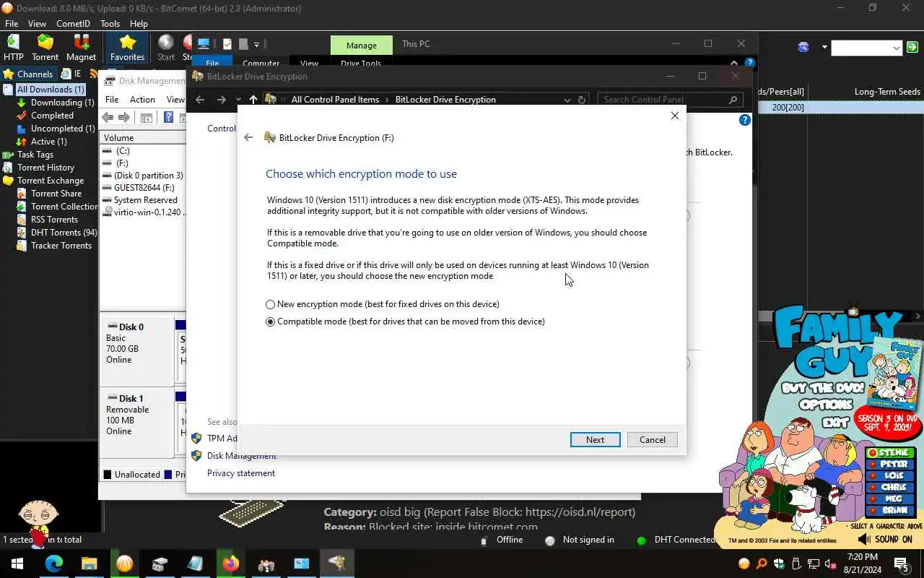Go back using BitLocker wizard arrow

[248, 137]
